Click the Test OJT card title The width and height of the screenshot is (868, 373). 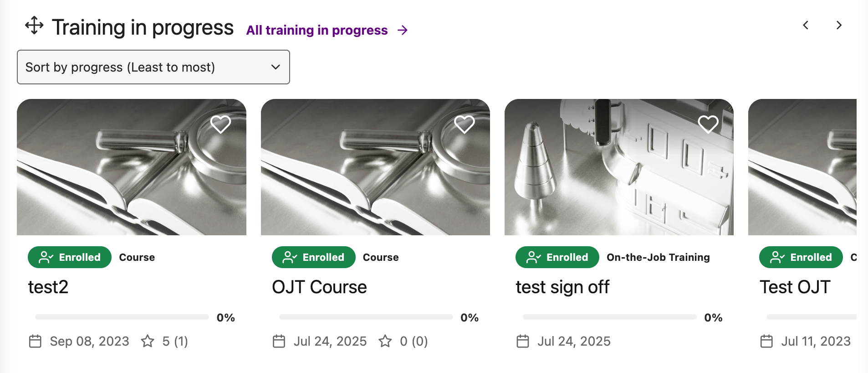[x=795, y=287]
